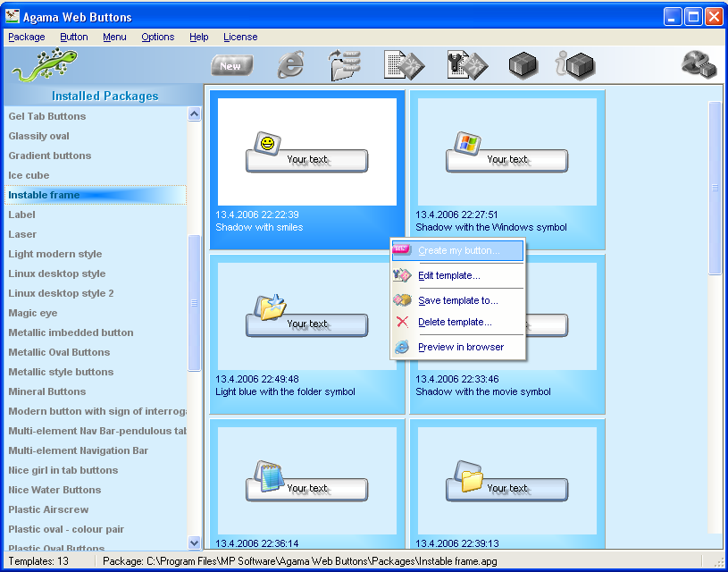Click 'Delete template...' in context menu

click(x=454, y=322)
